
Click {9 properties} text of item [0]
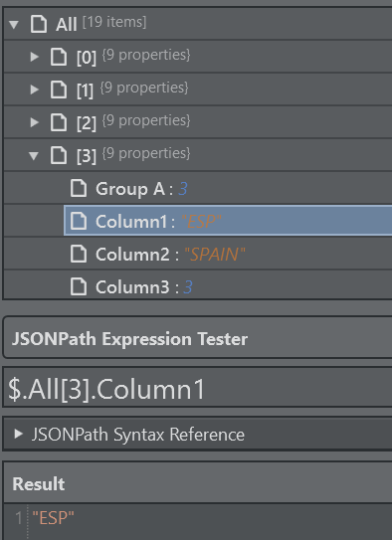(146, 55)
